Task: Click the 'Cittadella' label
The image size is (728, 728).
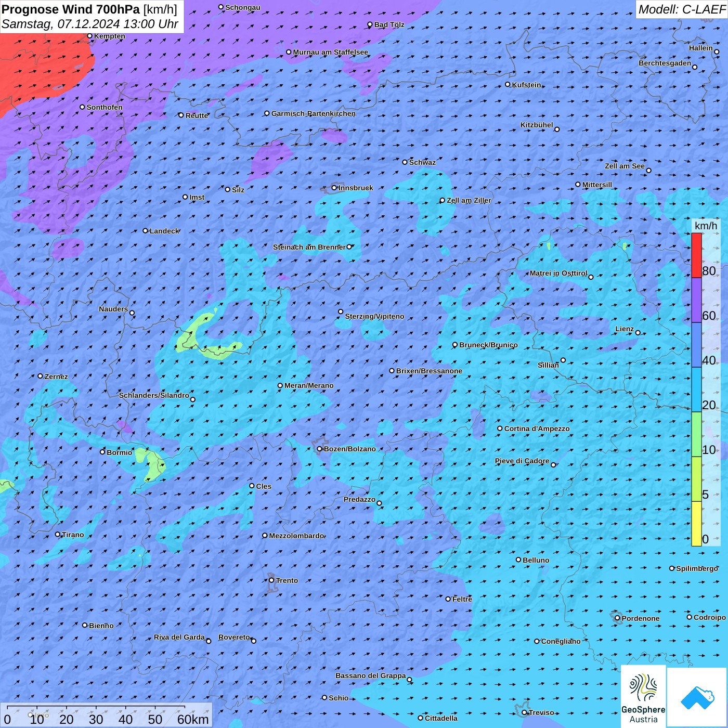Action: [x=441, y=718]
